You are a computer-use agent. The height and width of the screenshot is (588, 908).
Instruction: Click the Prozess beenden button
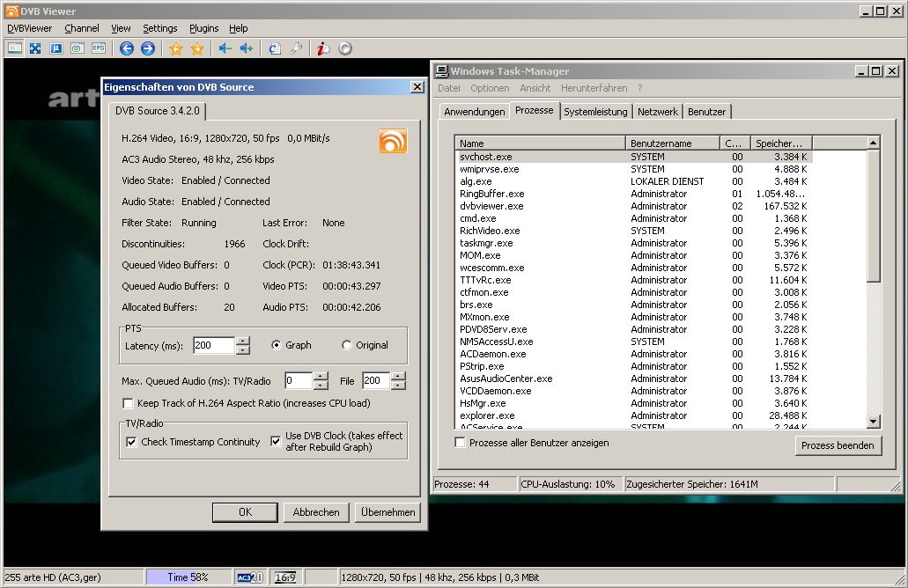(x=837, y=445)
